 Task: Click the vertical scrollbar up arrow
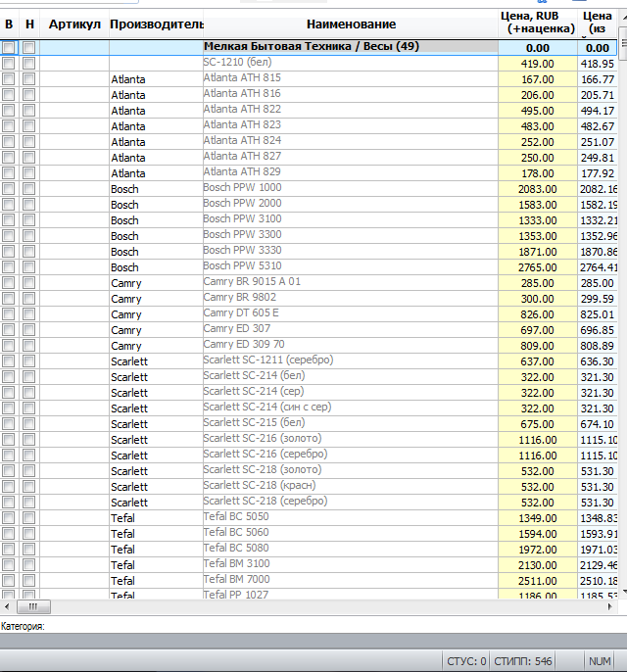[x=624, y=17]
